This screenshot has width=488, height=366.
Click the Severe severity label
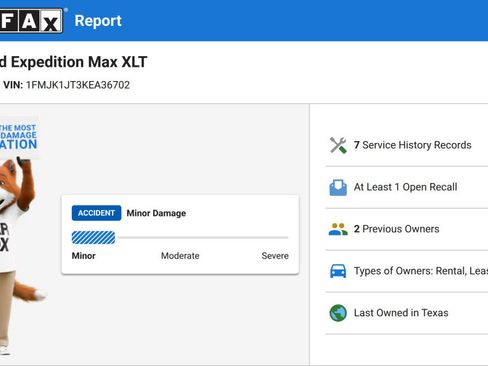275,256
